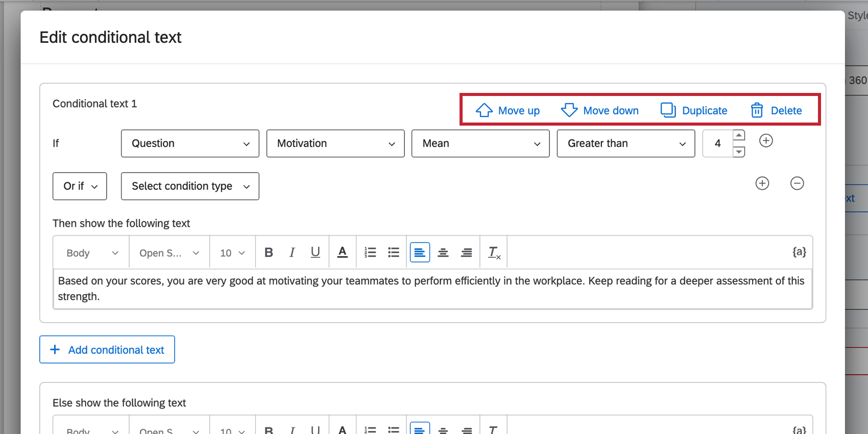Insert piped text using {a} icon
The height and width of the screenshot is (434, 868).
[x=799, y=252]
